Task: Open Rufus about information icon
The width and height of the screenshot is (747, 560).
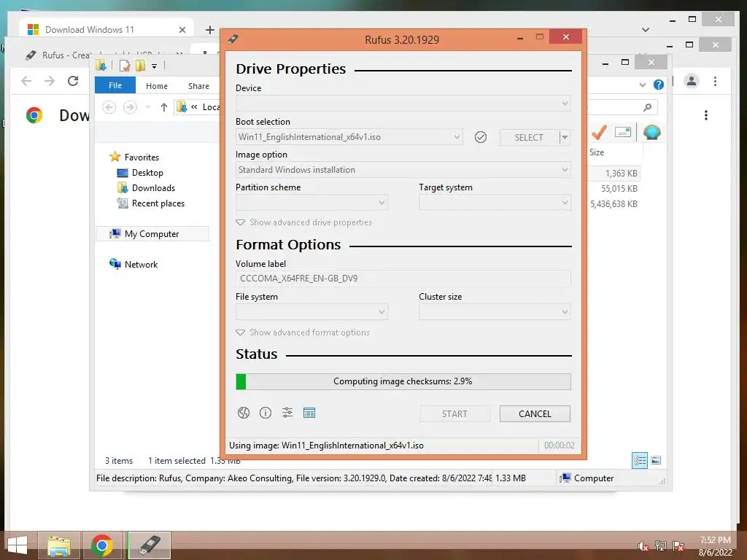Action: coord(266,413)
